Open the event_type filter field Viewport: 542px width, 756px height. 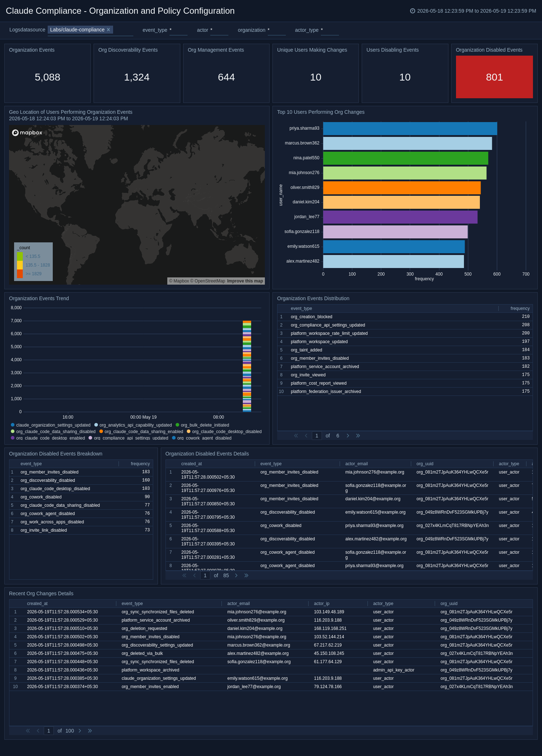pos(178,30)
